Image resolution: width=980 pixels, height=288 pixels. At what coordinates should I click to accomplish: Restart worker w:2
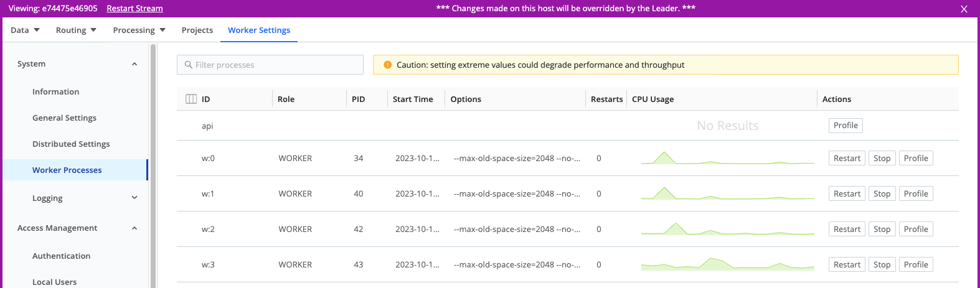point(847,229)
